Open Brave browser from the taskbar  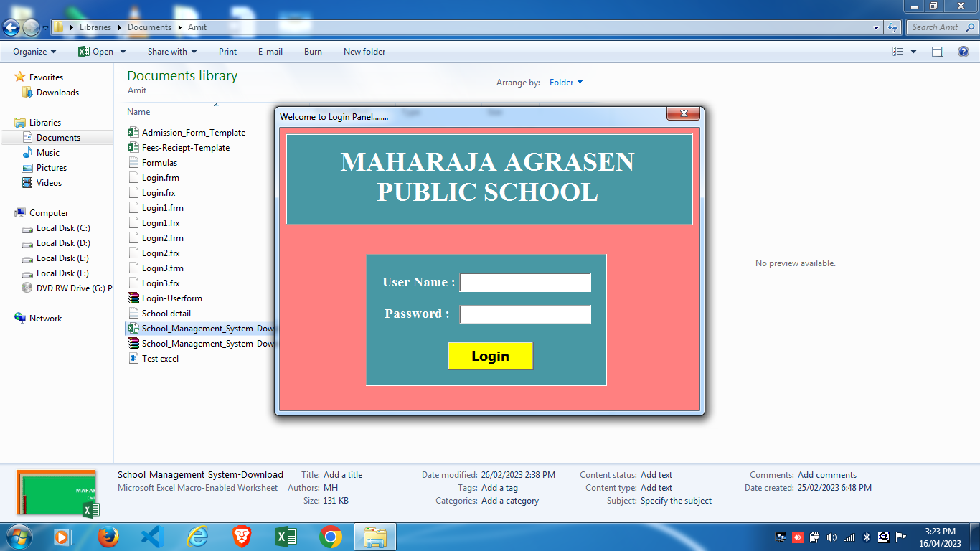coord(242,537)
